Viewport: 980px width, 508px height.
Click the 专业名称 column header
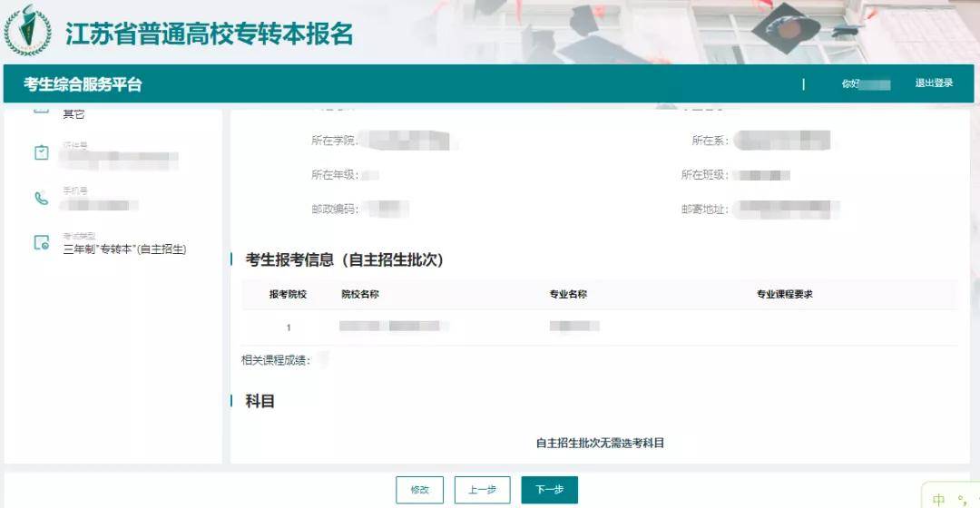(x=568, y=295)
